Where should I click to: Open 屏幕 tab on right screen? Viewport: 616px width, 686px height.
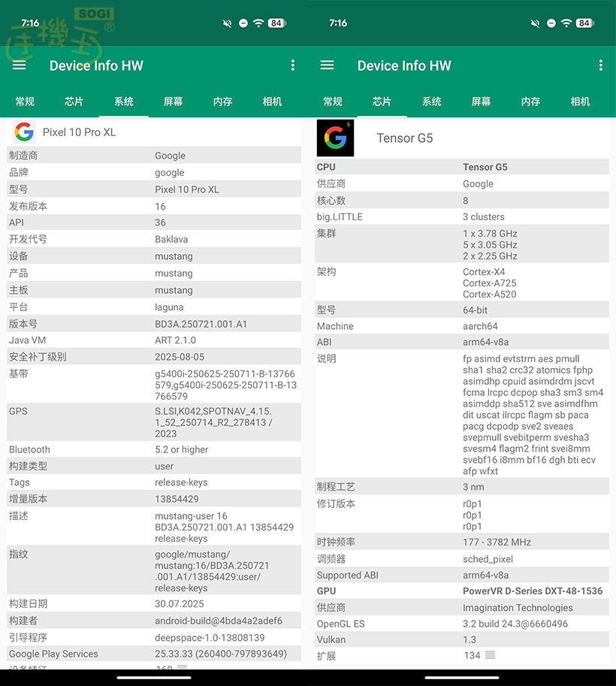[482, 101]
